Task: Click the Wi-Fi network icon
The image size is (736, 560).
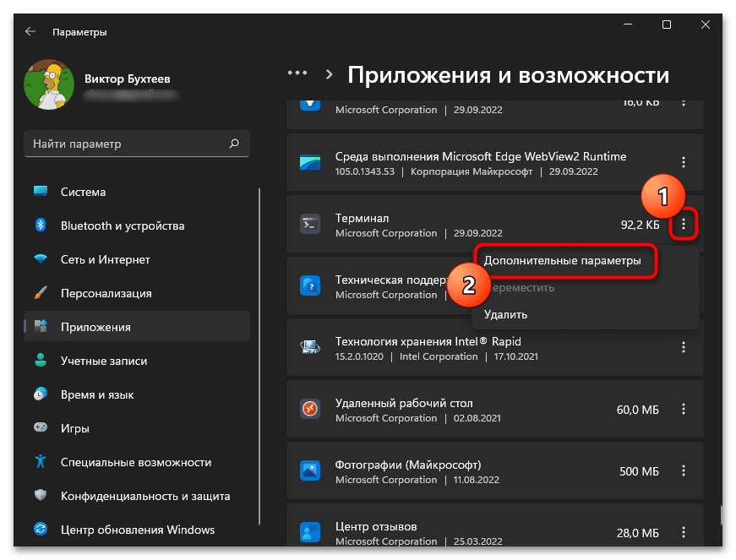Action: click(x=41, y=258)
